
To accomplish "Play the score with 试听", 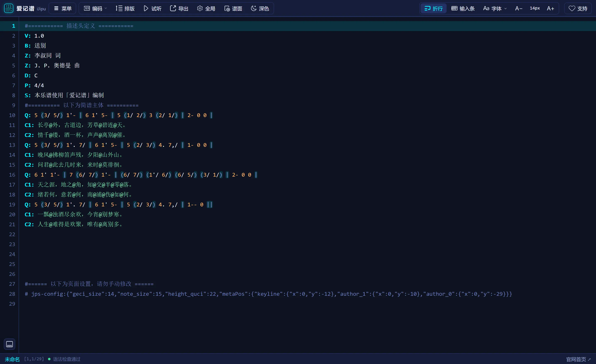I will click(x=152, y=8).
